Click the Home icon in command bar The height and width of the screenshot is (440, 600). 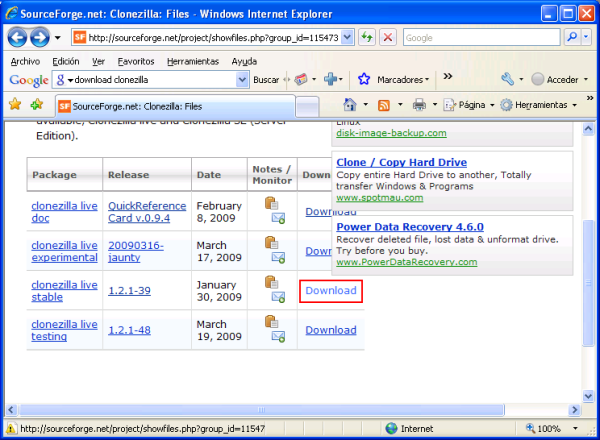click(350, 105)
